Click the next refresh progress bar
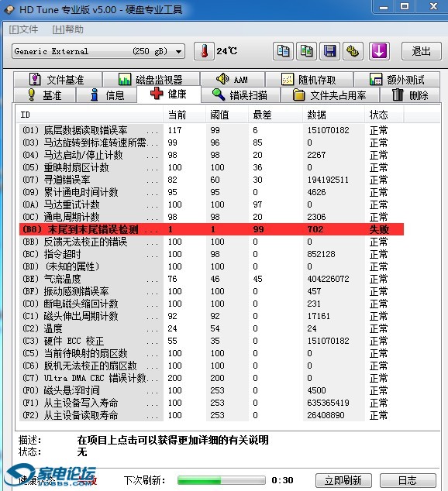The width and height of the screenshot is (448, 491). tap(221, 480)
